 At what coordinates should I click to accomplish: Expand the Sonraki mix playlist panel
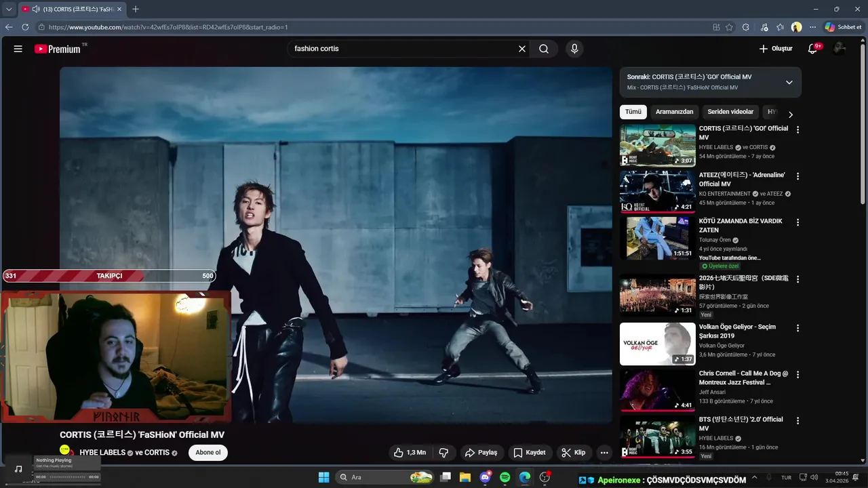(x=789, y=82)
